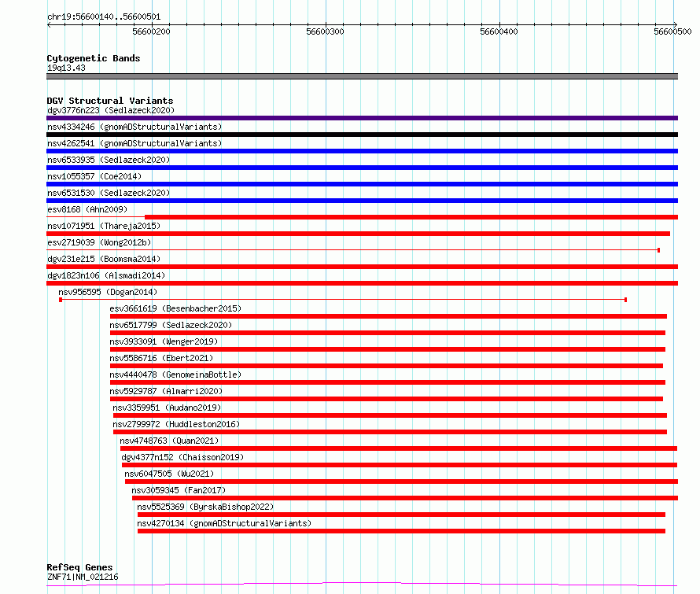Open variant nsv4440478 (GenomeinaBottle)
700x594 pixels.
tap(175, 374)
